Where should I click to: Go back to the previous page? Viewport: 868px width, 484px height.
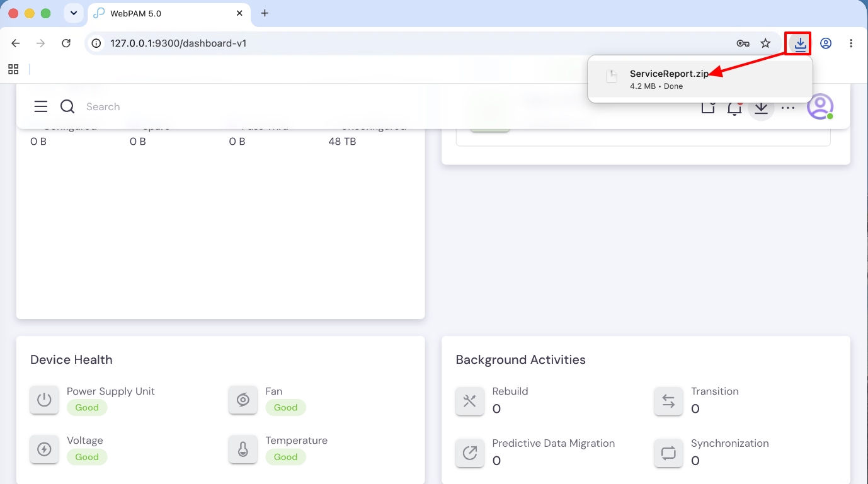16,43
